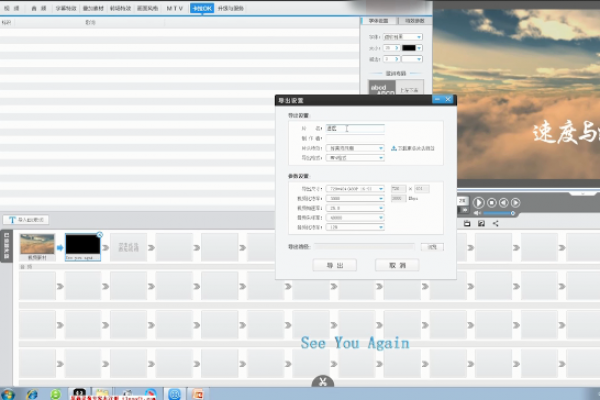Step to previous frame in preview

pyautogui.click(x=504, y=202)
